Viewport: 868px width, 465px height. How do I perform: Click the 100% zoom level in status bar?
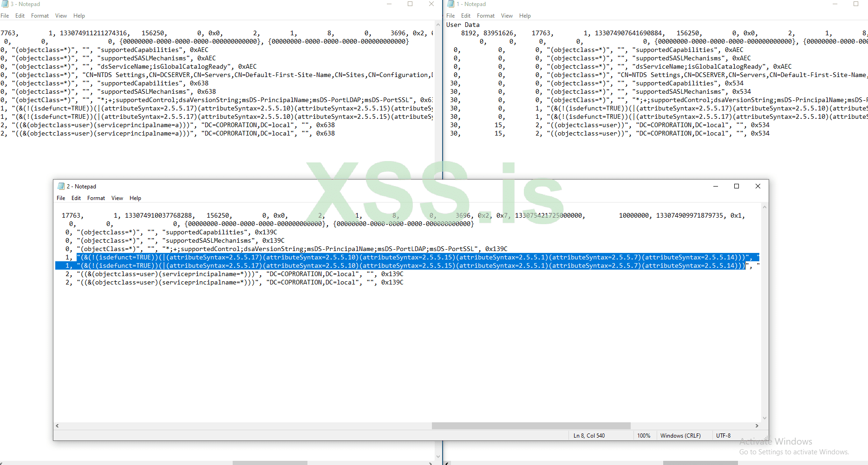(x=644, y=436)
